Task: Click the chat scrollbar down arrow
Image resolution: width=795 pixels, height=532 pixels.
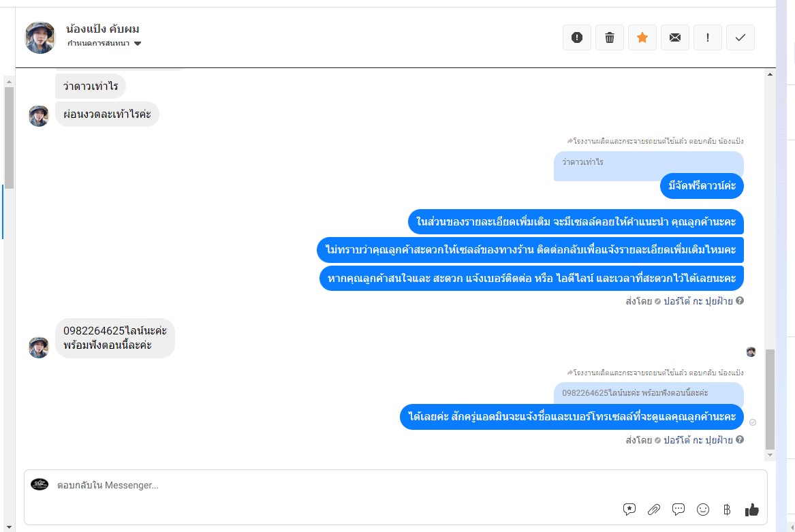Action: click(x=770, y=455)
